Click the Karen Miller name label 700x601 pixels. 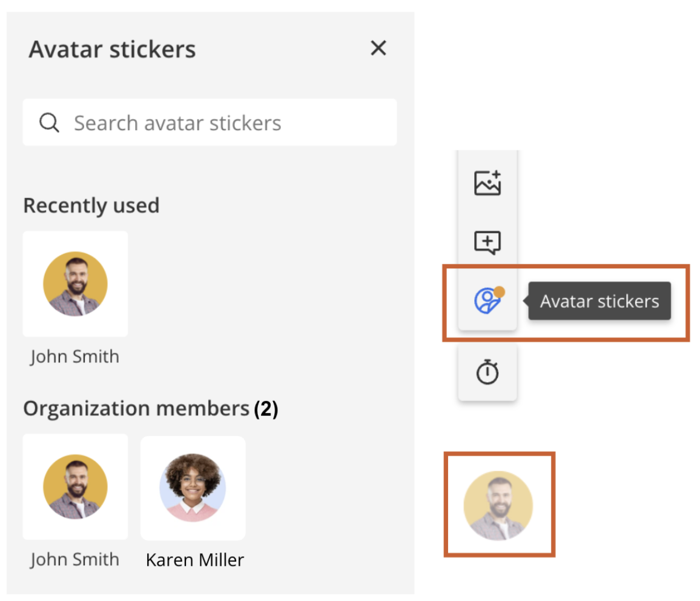pos(195,560)
